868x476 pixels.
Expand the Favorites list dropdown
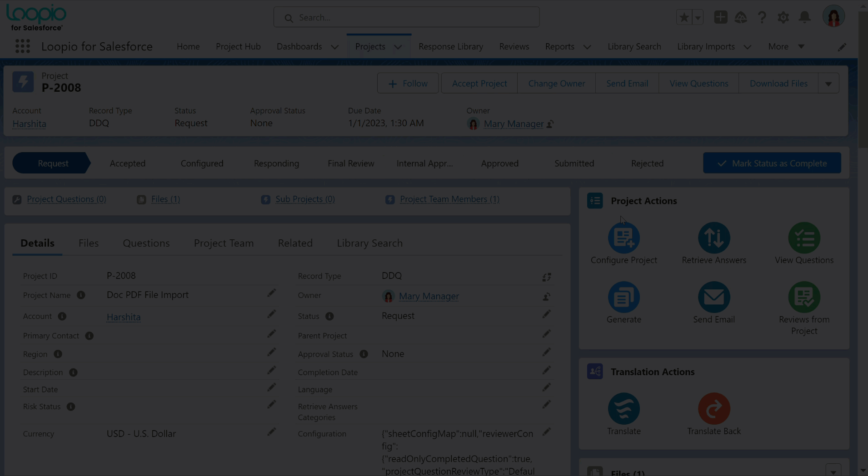pyautogui.click(x=698, y=17)
